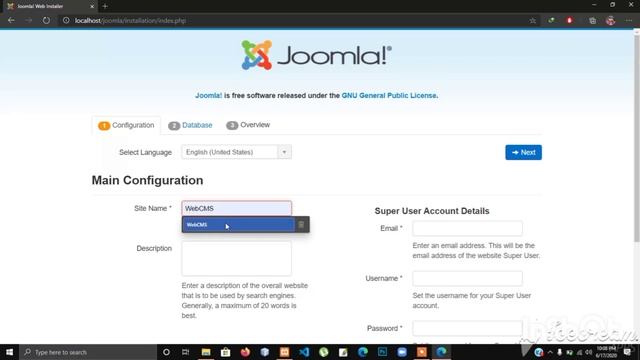Focus the Super User Email field

(x=467, y=228)
